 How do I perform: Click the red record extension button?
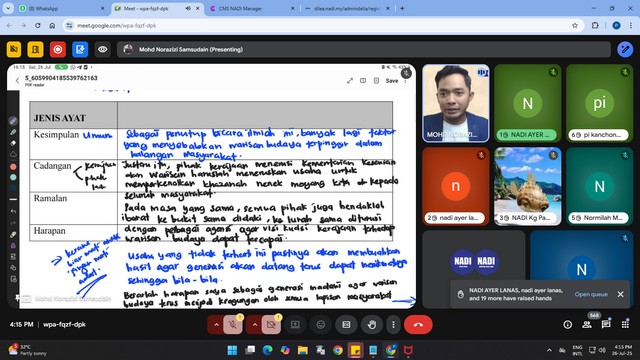click(x=58, y=49)
